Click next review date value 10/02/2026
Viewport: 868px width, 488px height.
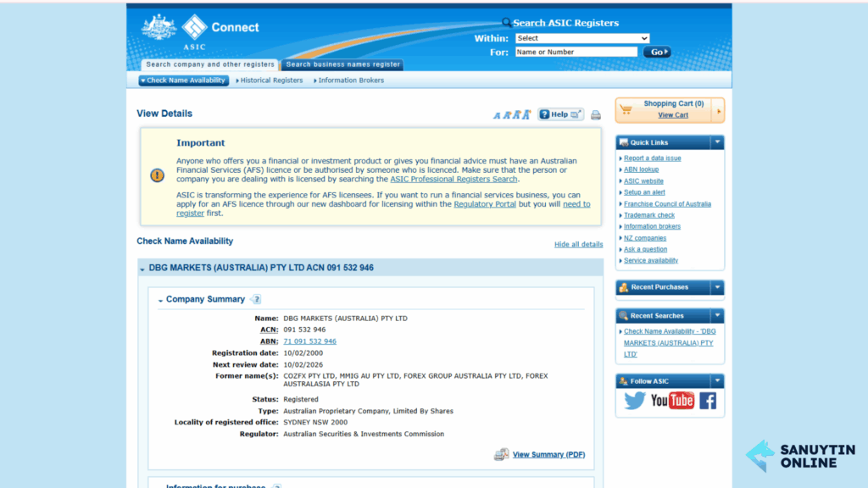[303, 364]
